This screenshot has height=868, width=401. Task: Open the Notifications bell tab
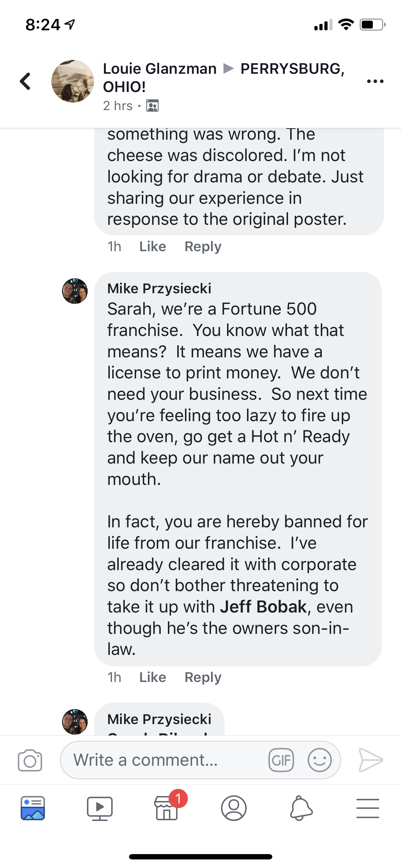[301, 808]
